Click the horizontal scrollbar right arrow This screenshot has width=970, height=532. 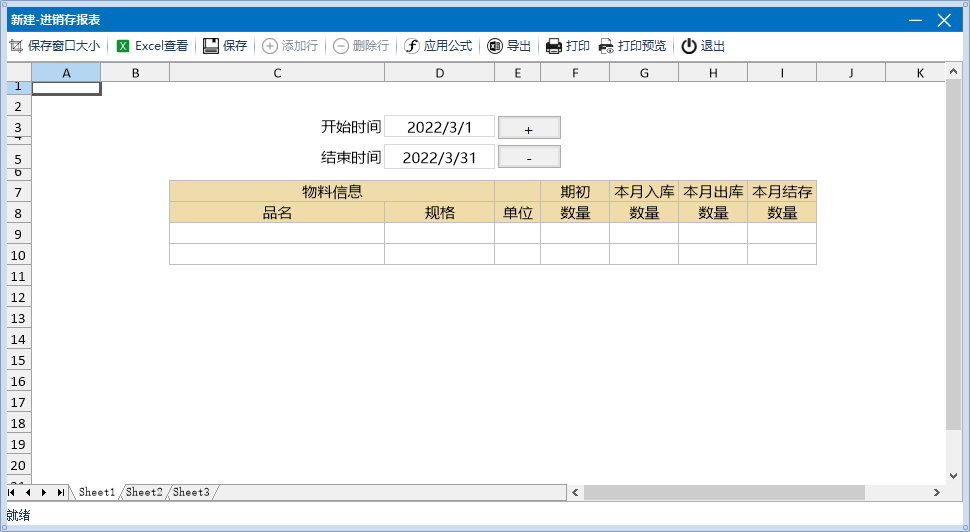click(936, 492)
